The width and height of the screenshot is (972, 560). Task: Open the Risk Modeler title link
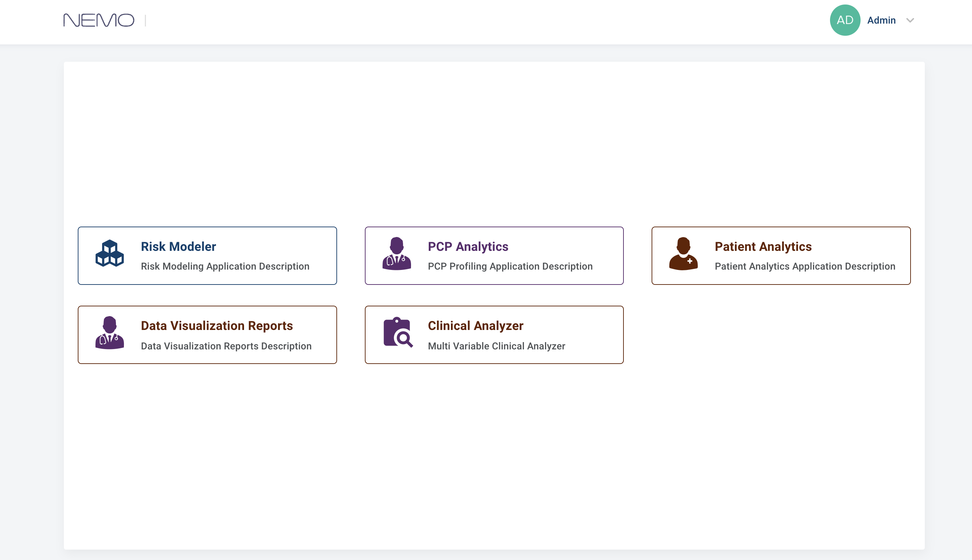pyautogui.click(x=178, y=247)
